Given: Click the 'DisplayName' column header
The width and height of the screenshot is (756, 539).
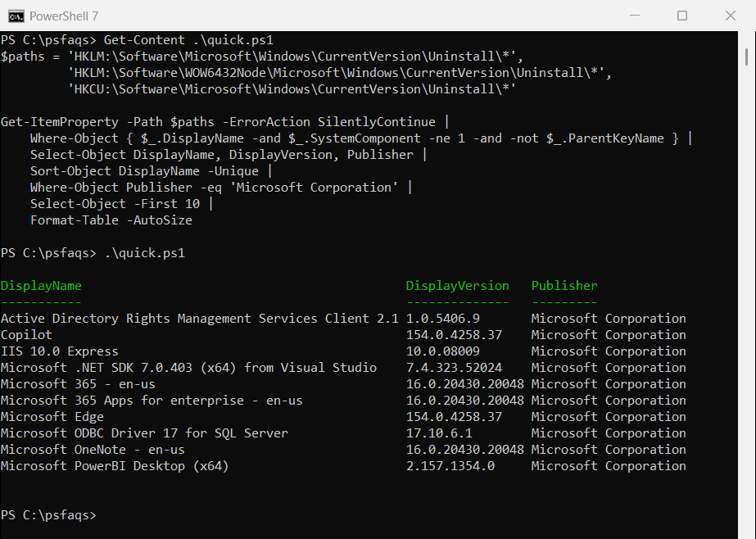Looking at the screenshot, I should [x=41, y=285].
